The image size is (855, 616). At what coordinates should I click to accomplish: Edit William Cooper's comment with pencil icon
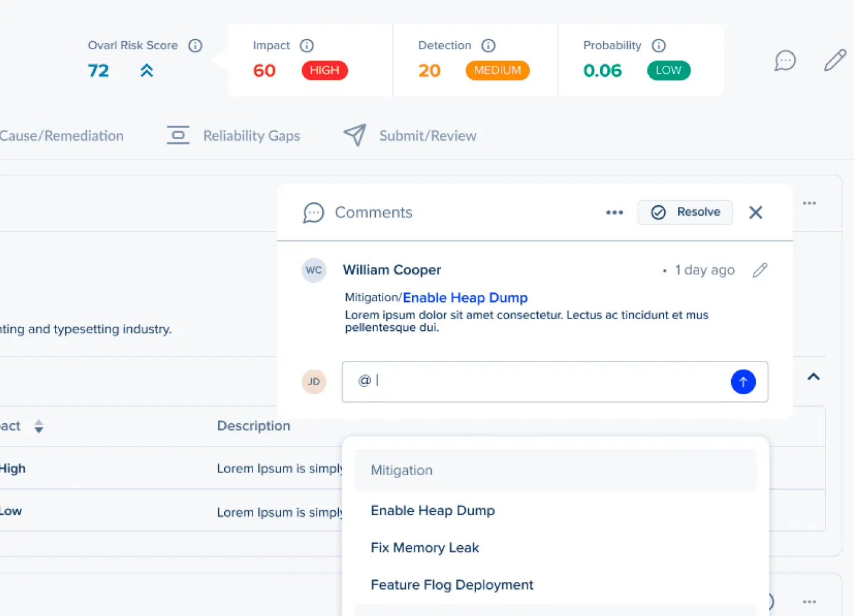[x=760, y=270]
